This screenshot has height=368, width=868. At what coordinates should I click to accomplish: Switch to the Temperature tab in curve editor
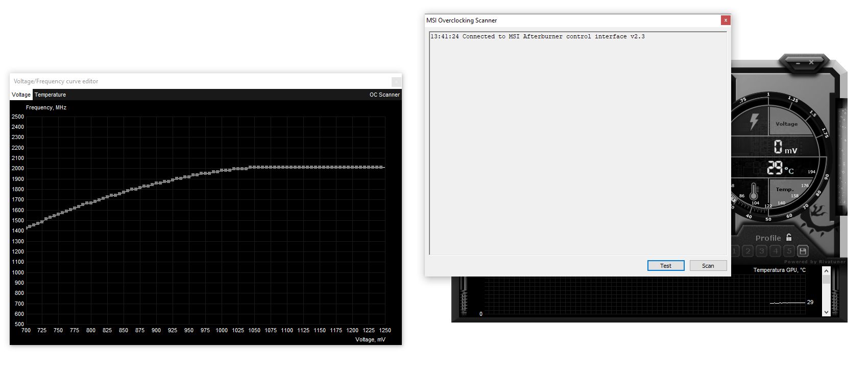click(x=50, y=95)
